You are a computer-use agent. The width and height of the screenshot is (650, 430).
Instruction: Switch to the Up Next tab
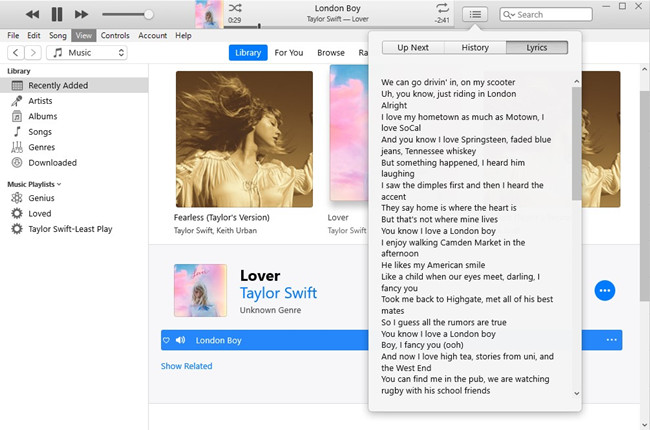tap(413, 48)
